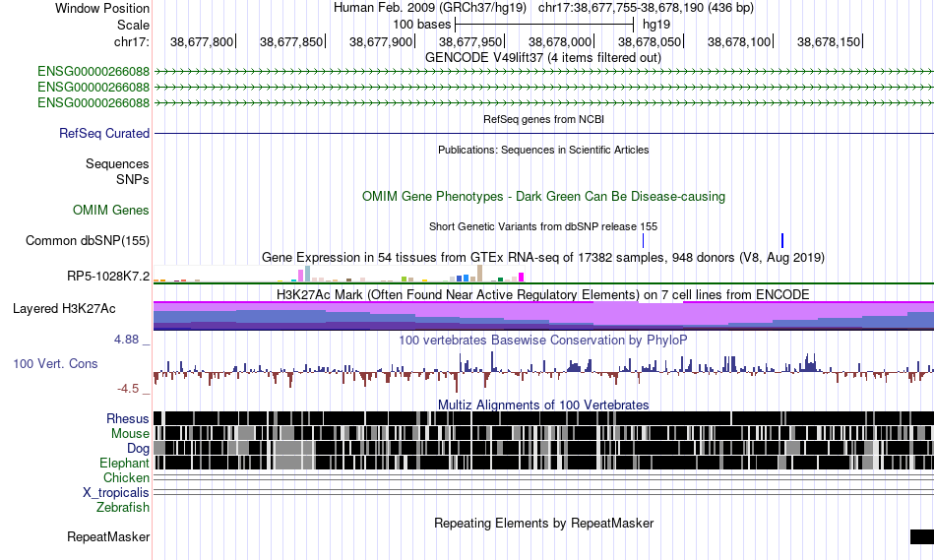The width and height of the screenshot is (935, 560).
Task: Click the Dog alignment label
Action: 139,449
